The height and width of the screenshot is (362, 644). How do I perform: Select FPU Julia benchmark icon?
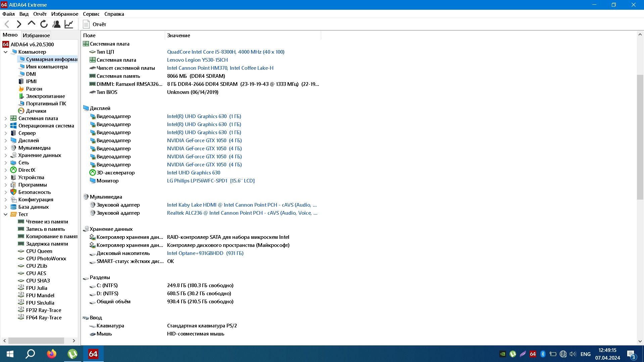click(21, 288)
